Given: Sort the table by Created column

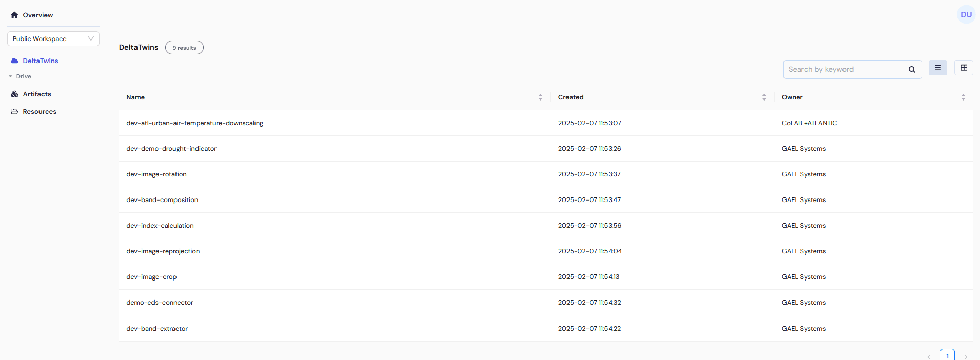Looking at the screenshot, I should [x=764, y=97].
